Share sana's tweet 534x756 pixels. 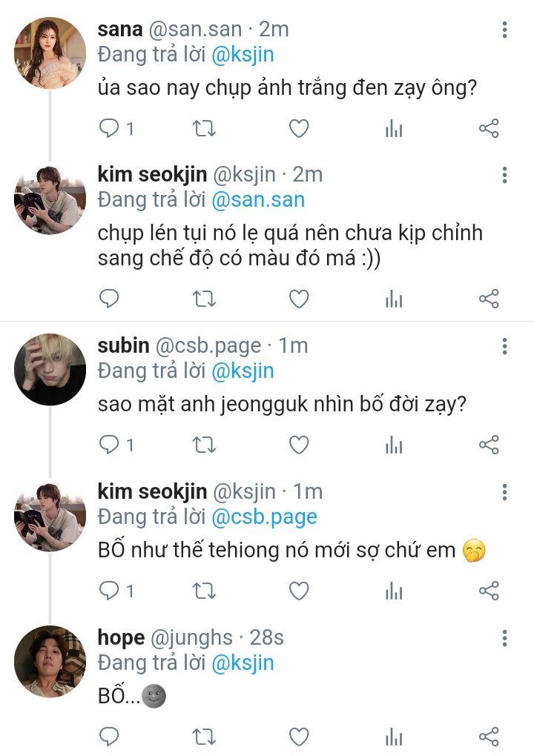[489, 129]
